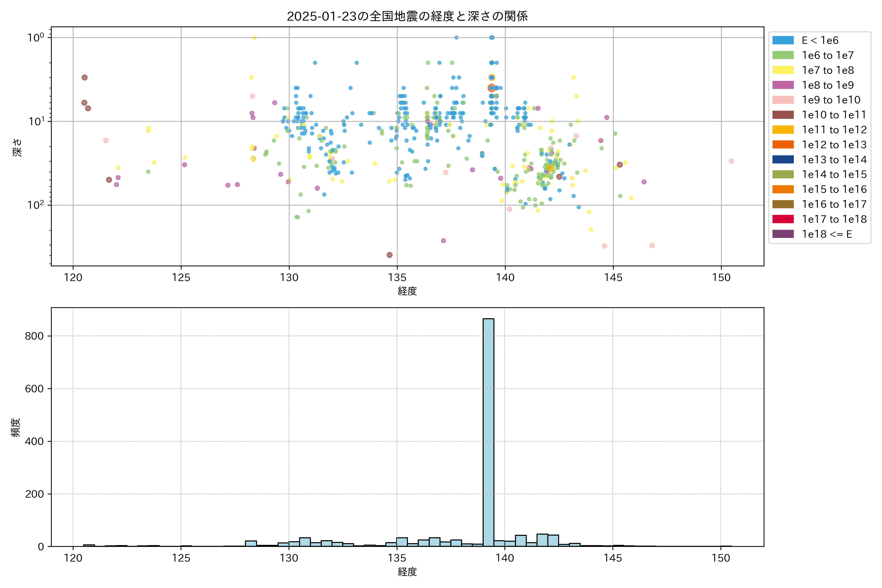This screenshot has width=882, height=588.
Task: Click the green 1e6 to 1e7 legend swatch
Action: pos(783,55)
